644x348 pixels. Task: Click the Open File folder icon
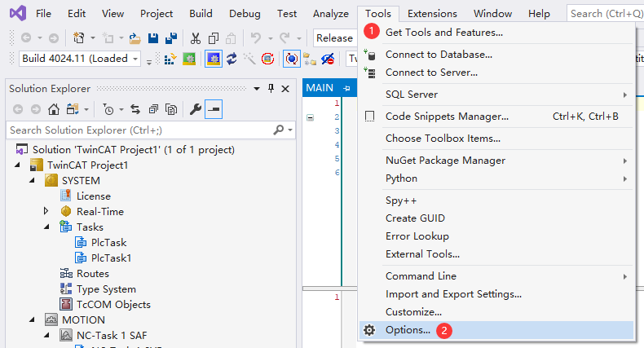[135, 38]
